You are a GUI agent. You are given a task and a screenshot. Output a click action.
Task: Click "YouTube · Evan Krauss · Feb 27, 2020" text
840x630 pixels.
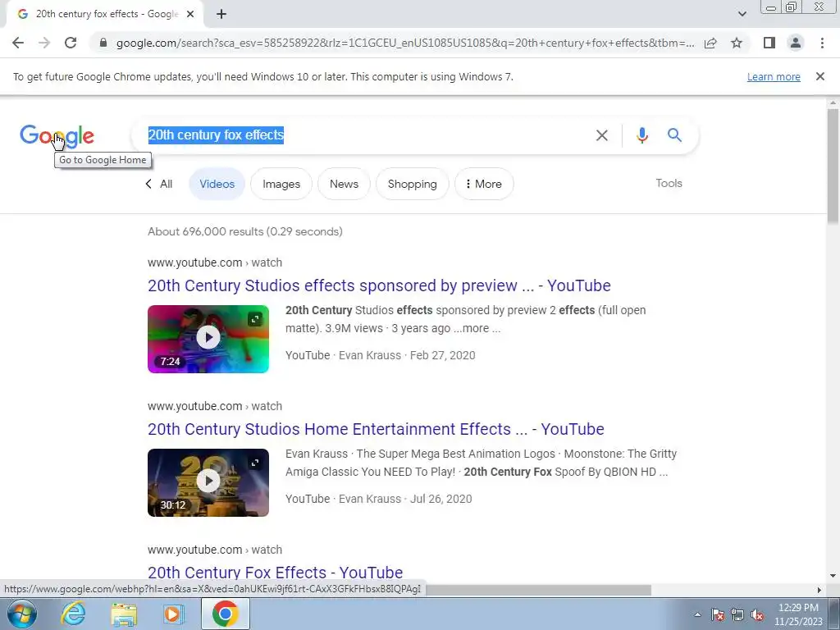tap(381, 355)
